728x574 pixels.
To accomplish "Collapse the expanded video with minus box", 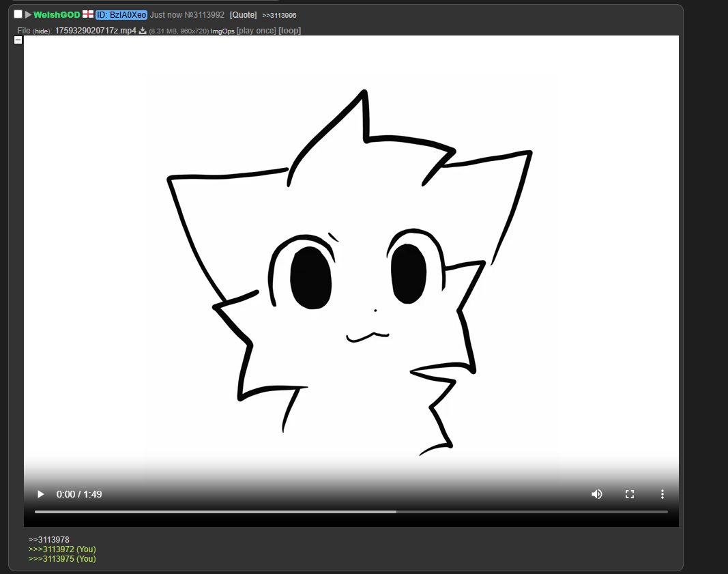I will (x=18, y=40).
